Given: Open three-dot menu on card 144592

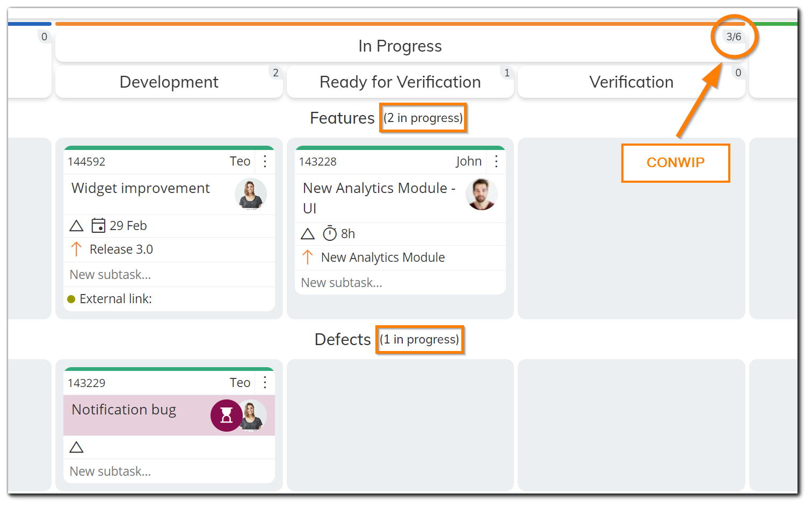Looking at the screenshot, I should (265, 161).
